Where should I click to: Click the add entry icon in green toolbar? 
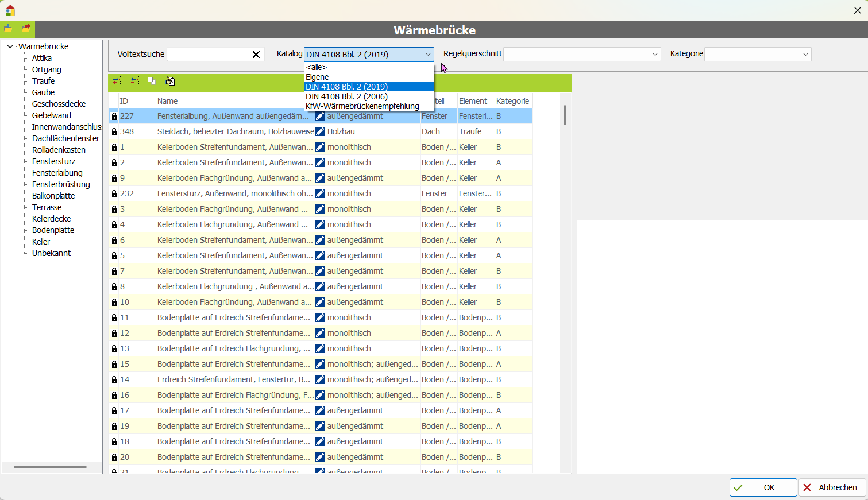click(117, 81)
